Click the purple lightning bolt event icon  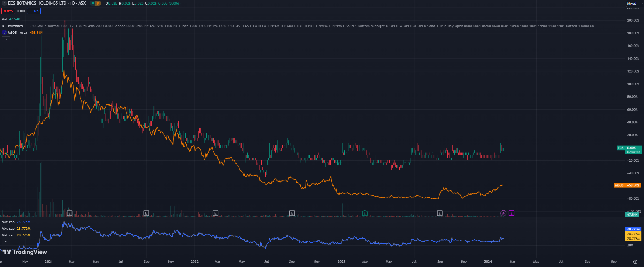point(504,213)
